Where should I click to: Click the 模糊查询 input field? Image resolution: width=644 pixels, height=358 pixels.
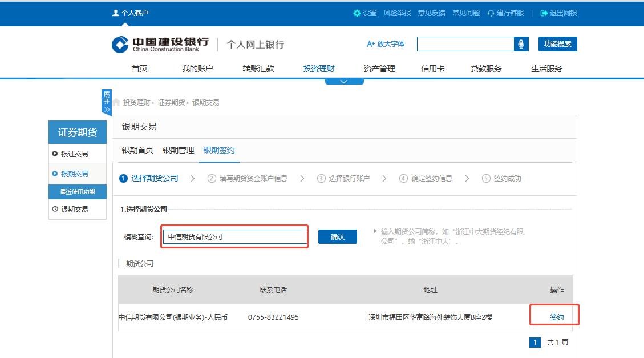[235, 237]
